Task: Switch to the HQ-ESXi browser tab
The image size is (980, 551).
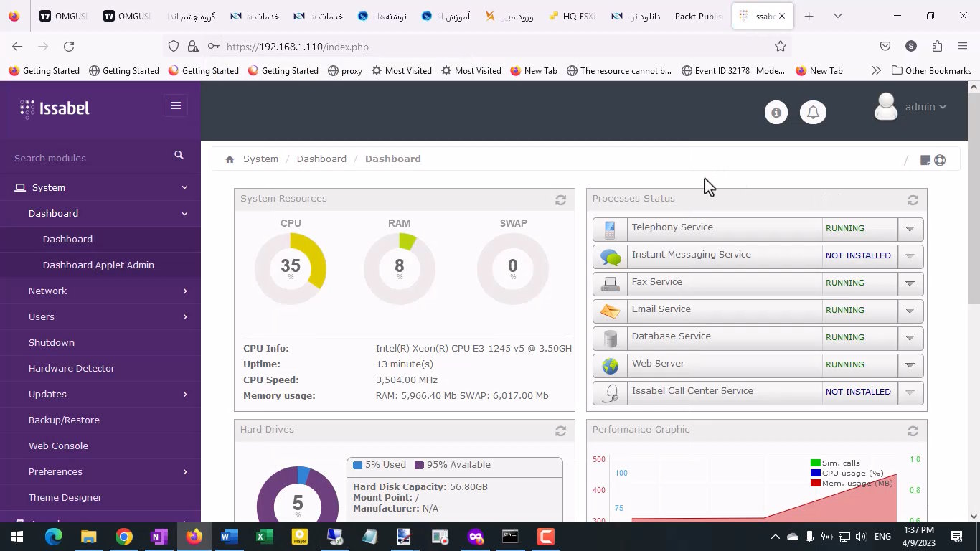Action: (x=573, y=16)
